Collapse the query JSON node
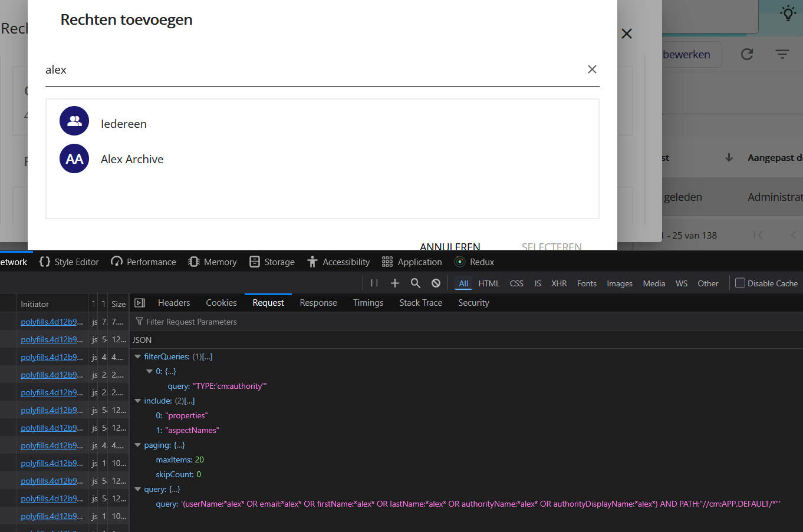The width and height of the screenshot is (803, 532). pos(138,489)
